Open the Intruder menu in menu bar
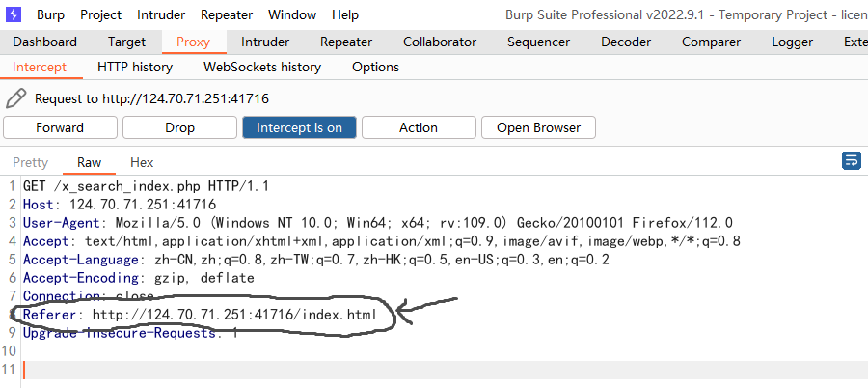 161,14
